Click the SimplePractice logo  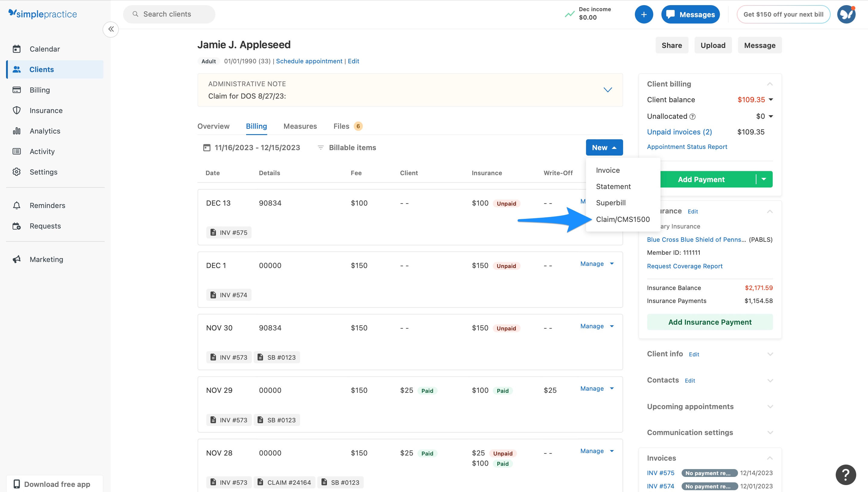click(43, 14)
